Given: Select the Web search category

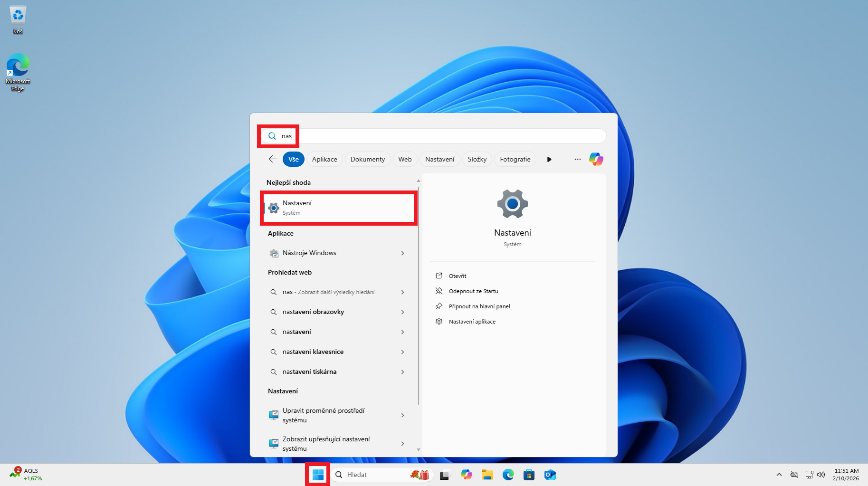Looking at the screenshot, I should (x=405, y=159).
